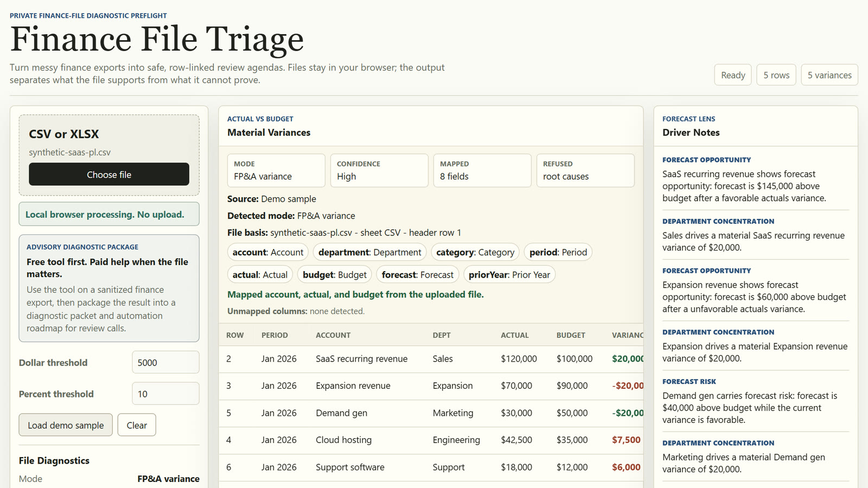The image size is (868, 488).
Task: Click the BUDGET column header
Action: [x=571, y=335]
